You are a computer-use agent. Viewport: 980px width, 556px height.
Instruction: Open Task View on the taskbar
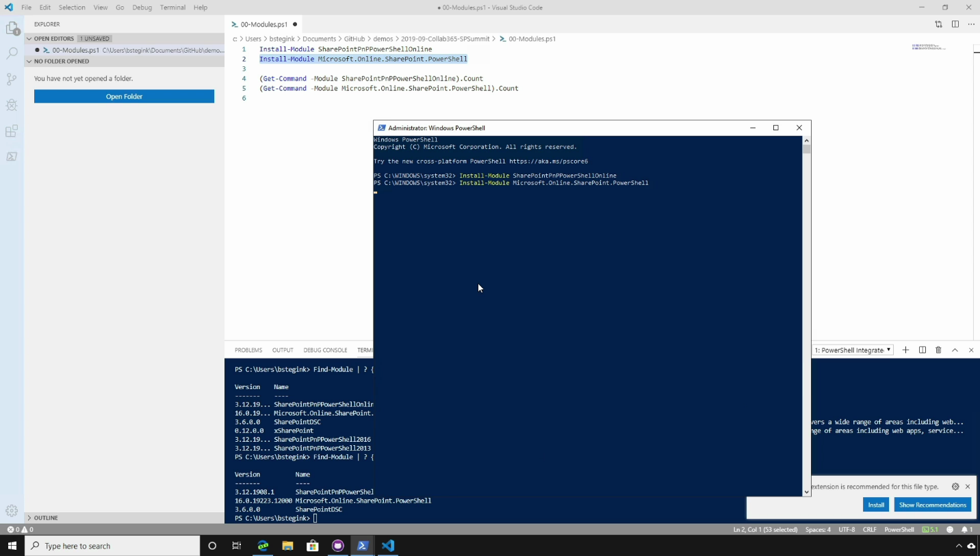(x=237, y=546)
